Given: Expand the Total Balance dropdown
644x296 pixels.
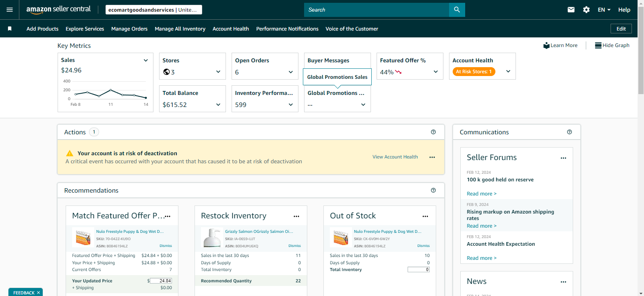Looking at the screenshot, I should 218,105.
